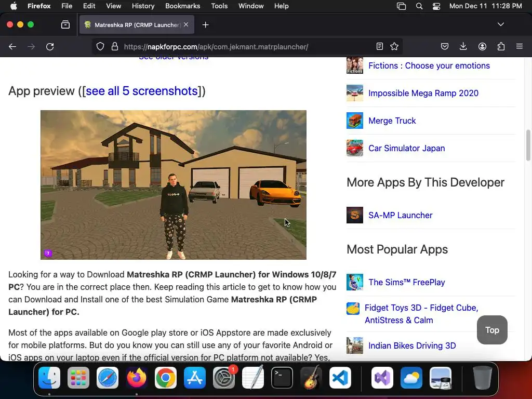Open the Tools menu

click(219, 6)
